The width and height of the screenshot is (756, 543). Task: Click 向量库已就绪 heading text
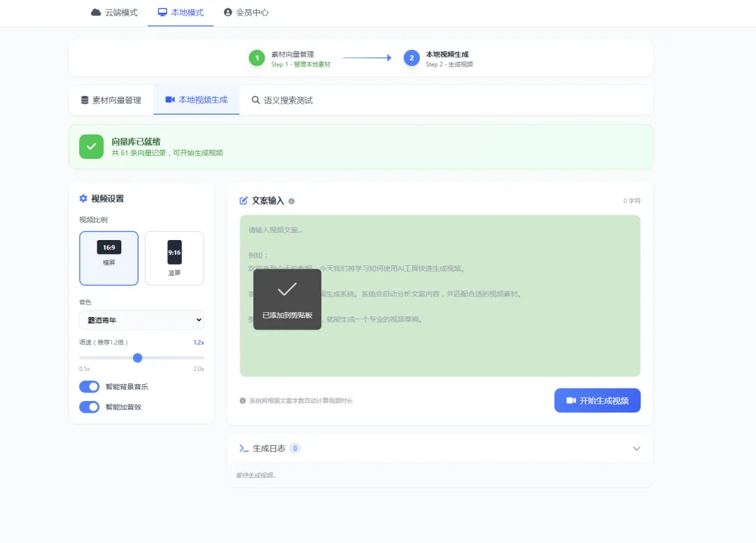click(136, 141)
